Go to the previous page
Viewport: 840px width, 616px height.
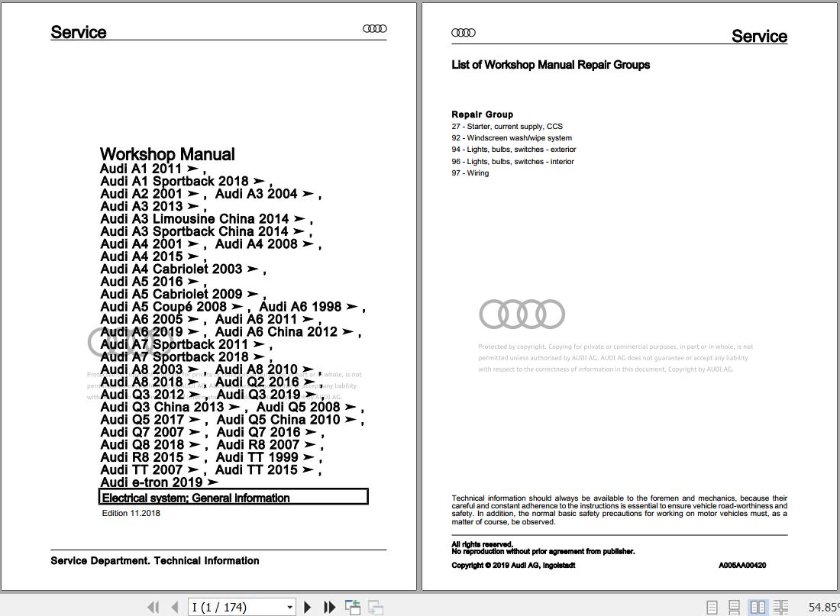(x=175, y=607)
